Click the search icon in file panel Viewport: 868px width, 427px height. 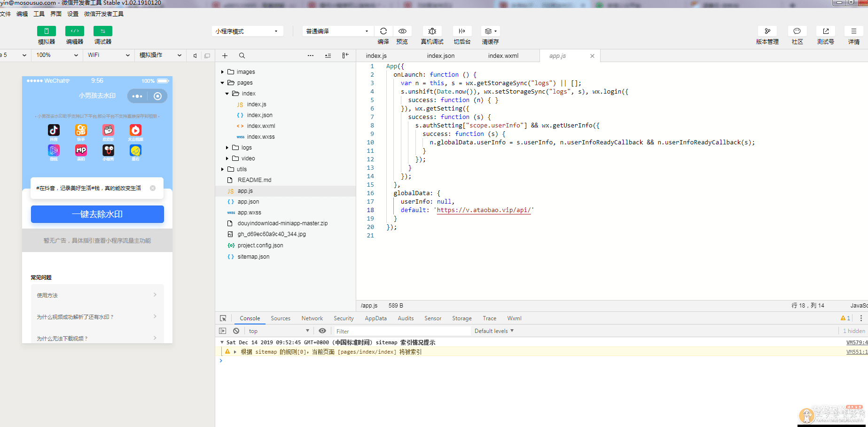242,55
